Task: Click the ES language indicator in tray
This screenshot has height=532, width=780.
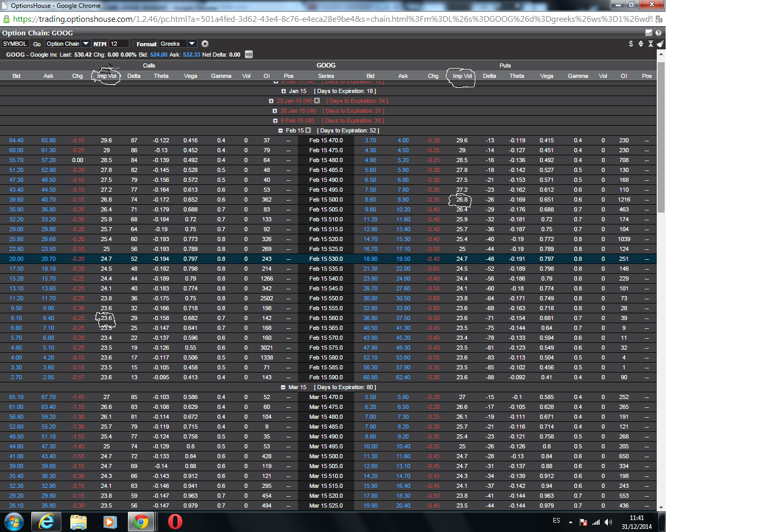Action: pyautogui.click(x=556, y=521)
